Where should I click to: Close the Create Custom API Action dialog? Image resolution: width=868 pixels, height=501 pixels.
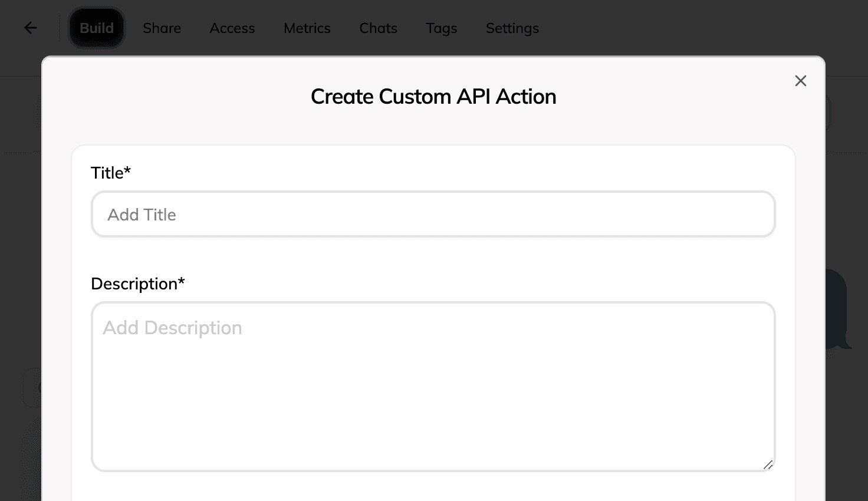pos(800,81)
